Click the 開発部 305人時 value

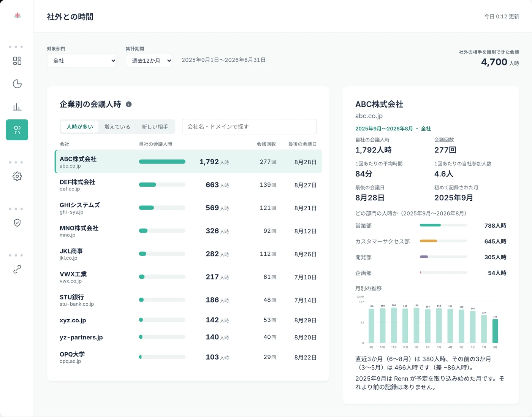[495, 257]
